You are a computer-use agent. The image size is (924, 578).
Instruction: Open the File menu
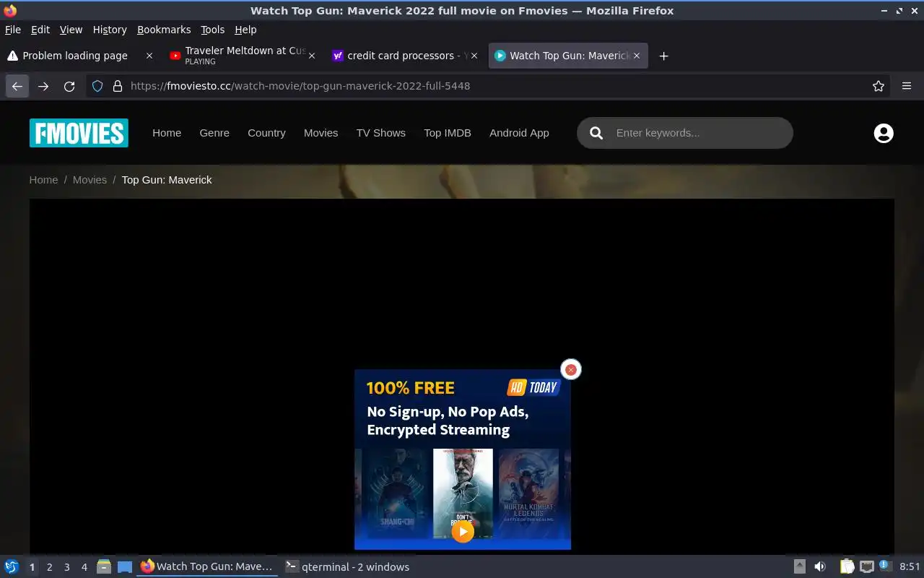[x=13, y=30]
